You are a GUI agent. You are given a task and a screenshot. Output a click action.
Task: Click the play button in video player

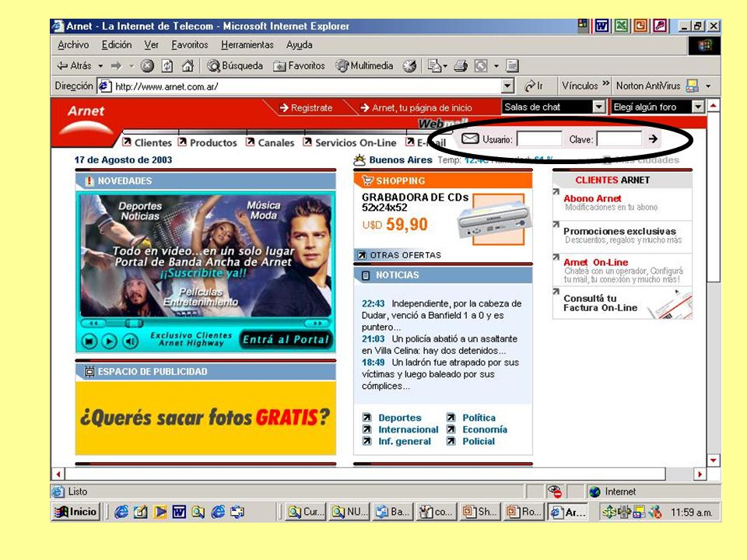[109, 341]
